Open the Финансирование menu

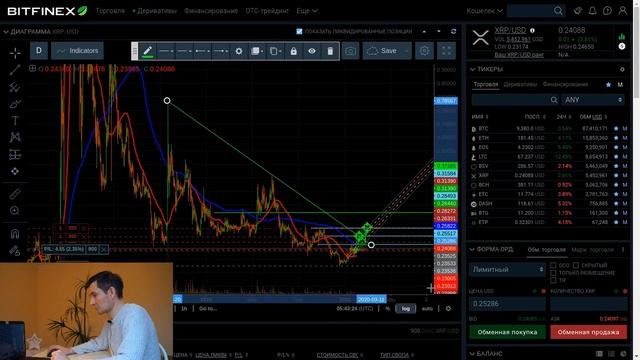[x=211, y=11]
